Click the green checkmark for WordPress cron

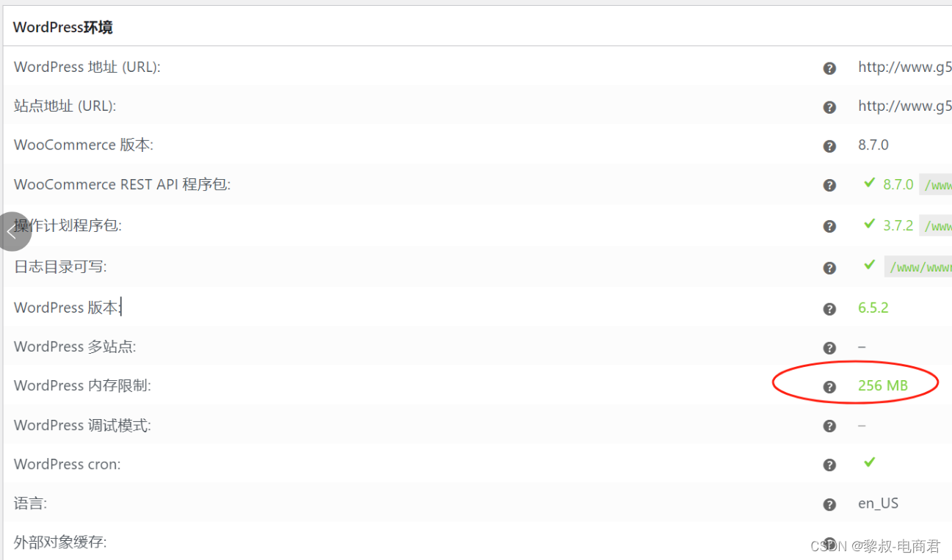coord(869,462)
